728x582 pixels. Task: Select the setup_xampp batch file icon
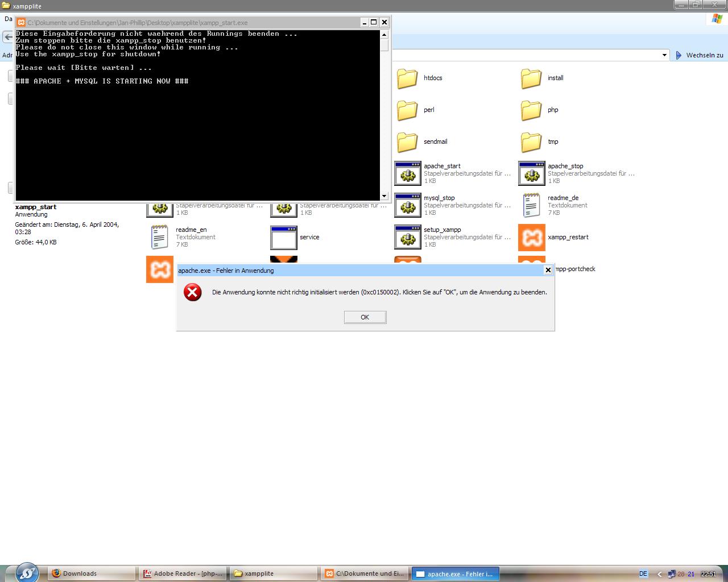(x=408, y=237)
